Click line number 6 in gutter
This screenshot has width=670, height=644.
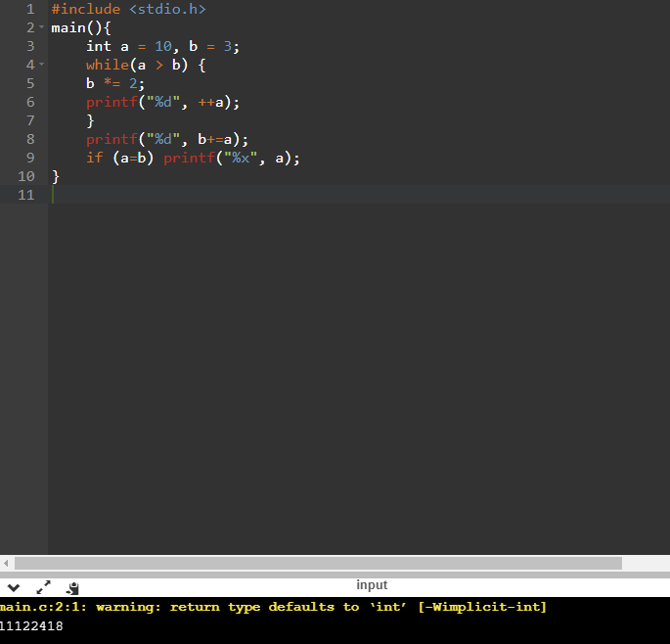tap(30, 102)
